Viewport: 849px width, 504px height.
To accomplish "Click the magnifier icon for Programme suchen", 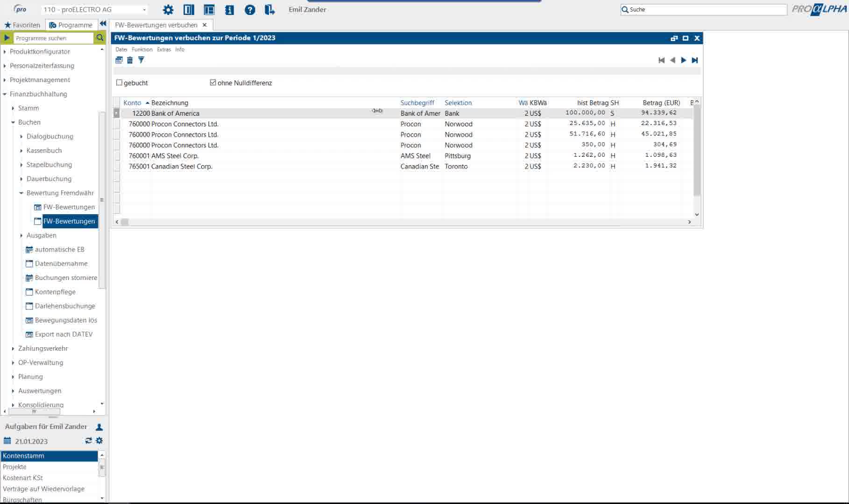I will (99, 38).
